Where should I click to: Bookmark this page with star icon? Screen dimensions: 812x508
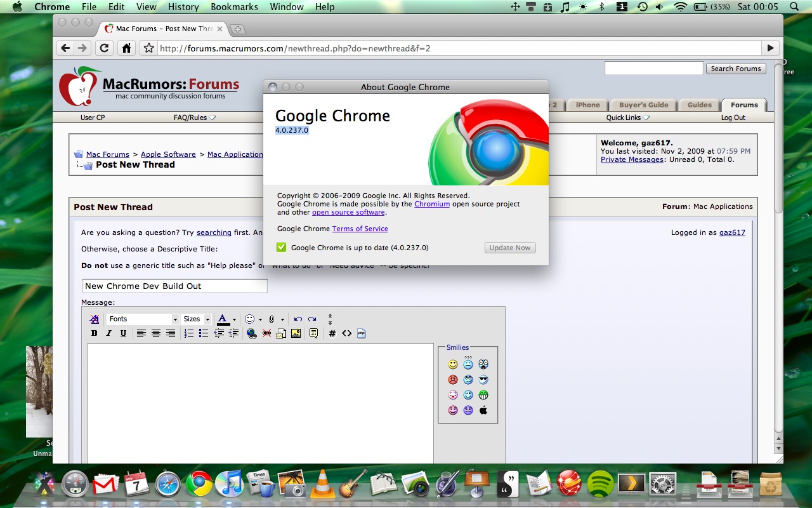click(148, 48)
